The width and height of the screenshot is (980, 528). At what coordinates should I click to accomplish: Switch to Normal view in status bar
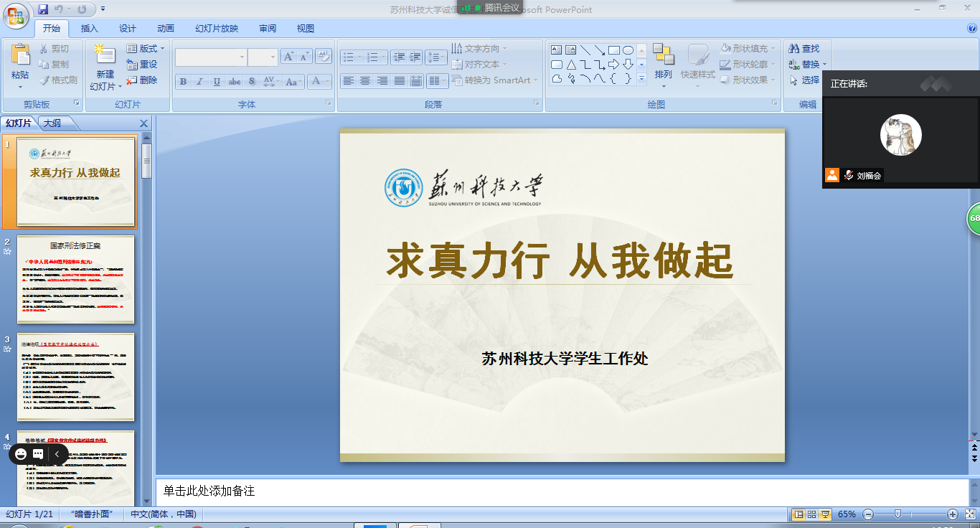[x=798, y=514]
